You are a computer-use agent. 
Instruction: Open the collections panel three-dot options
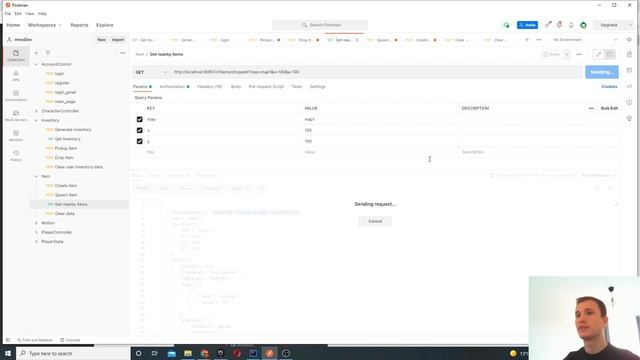(x=122, y=53)
